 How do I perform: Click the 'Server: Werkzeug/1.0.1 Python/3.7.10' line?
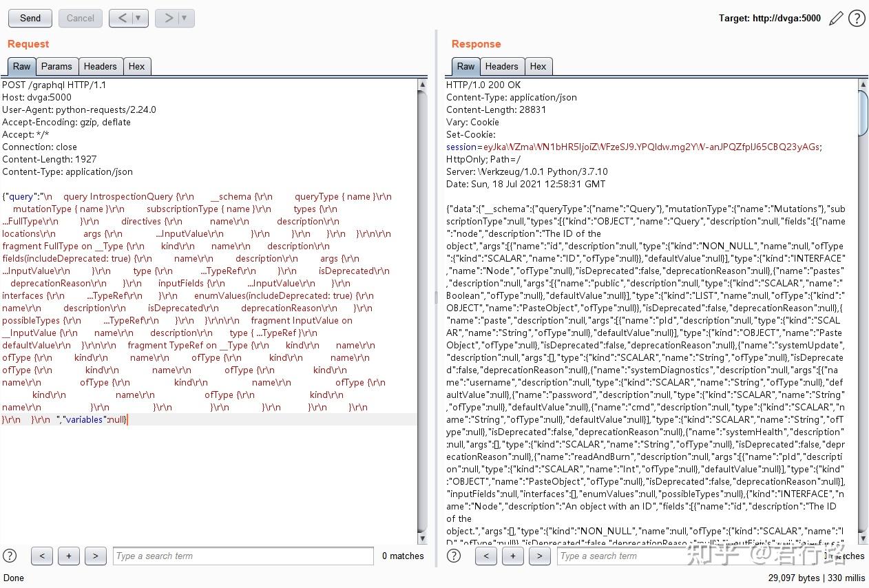click(x=527, y=171)
